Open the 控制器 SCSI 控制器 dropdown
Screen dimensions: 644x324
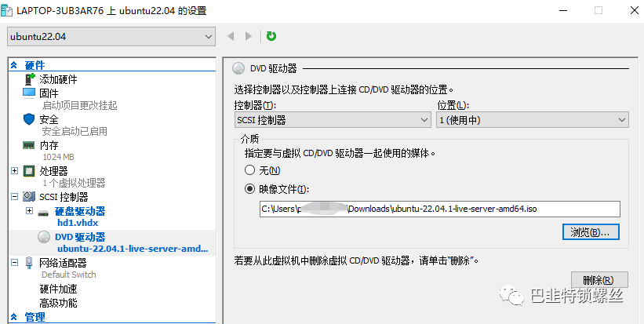point(333,120)
